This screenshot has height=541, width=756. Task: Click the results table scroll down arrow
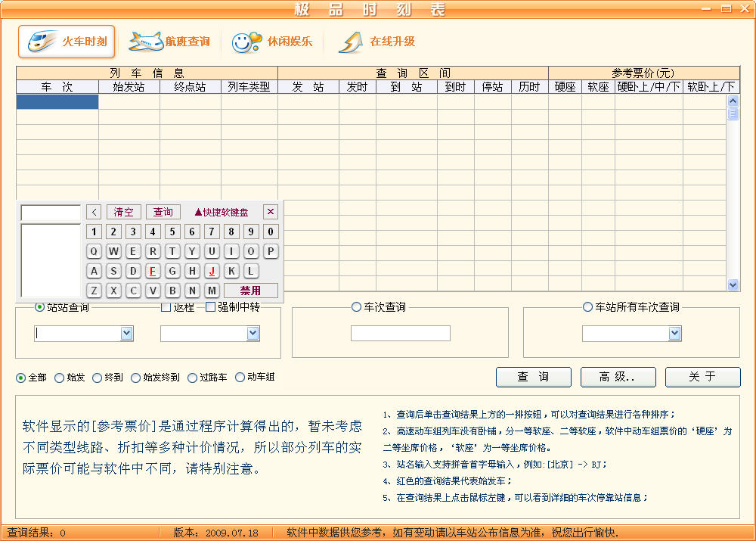tap(733, 284)
